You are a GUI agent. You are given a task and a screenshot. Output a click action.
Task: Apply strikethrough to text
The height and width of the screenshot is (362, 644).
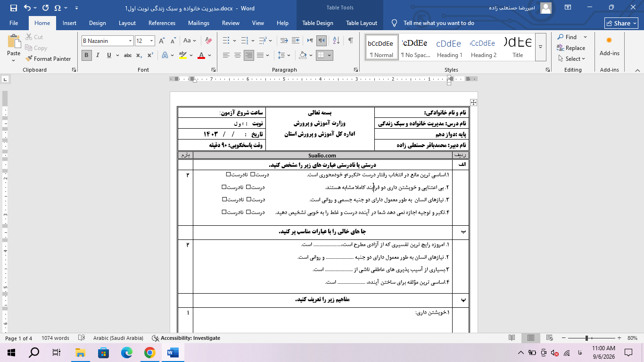(x=127, y=55)
